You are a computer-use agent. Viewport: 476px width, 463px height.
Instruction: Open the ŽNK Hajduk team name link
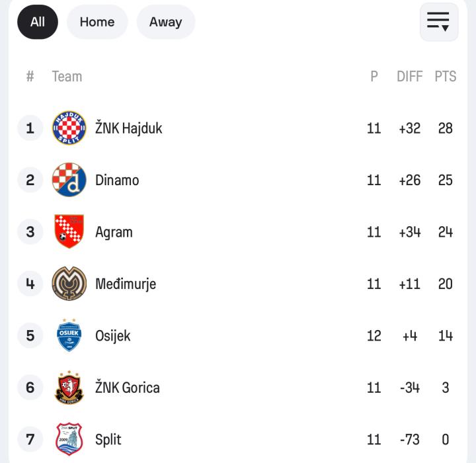[128, 128]
